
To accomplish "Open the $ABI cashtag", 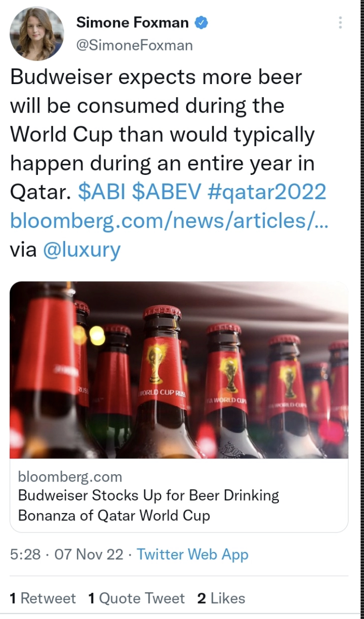I will (102, 192).
